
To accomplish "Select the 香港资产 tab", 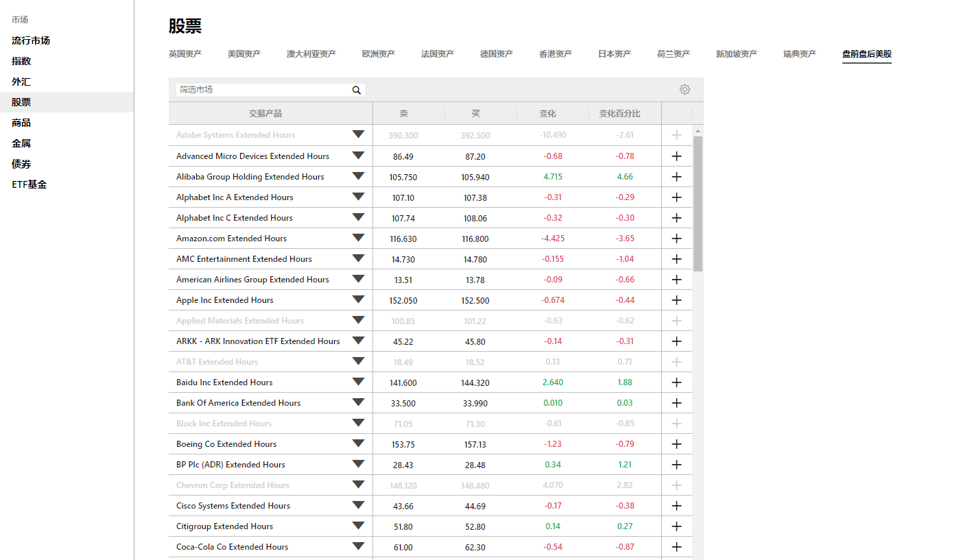I will coord(556,54).
